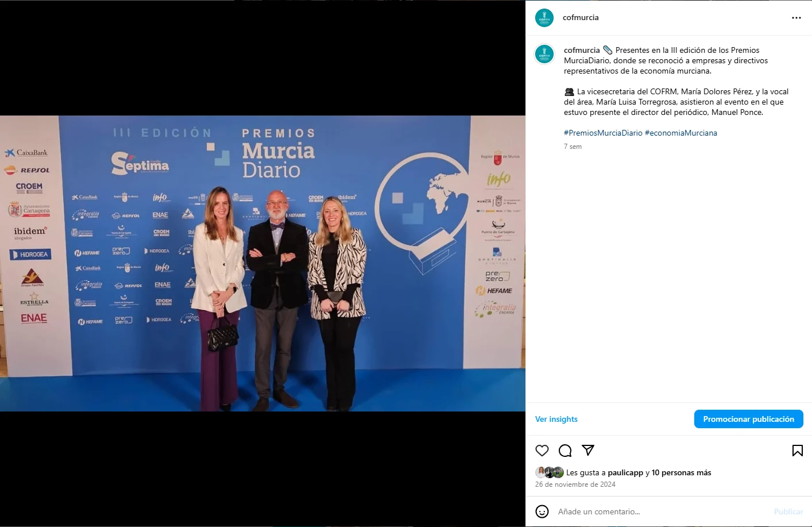Open comments with the speech bubble icon
Viewport: 812px width, 527px height.
[565, 451]
